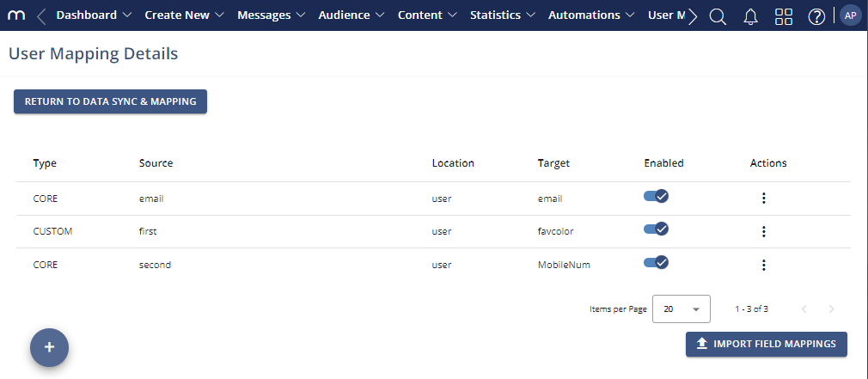Screen dimensions: 868x379
Task: Open the apps grid icon
Action: 784,16
